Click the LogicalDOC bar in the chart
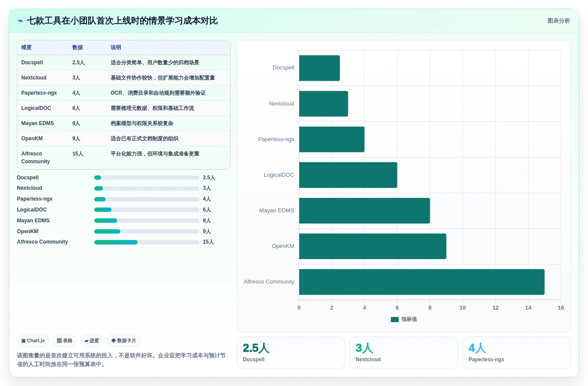This screenshot has height=386, width=588. click(348, 175)
